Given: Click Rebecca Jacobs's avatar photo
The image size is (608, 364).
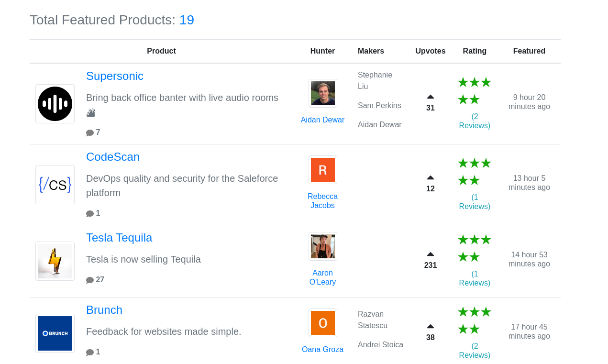Looking at the screenshot, I should pos(322,169).
